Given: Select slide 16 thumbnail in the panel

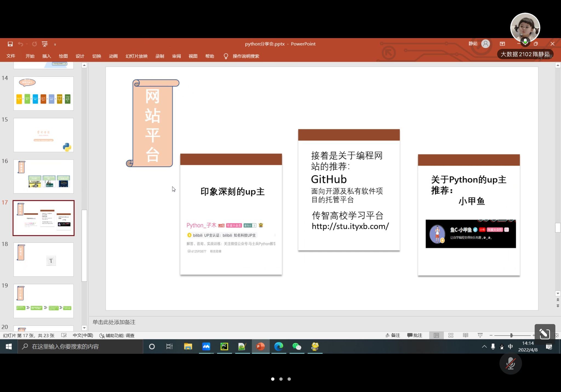Looking at the screenshot, I should coord(44,176).
